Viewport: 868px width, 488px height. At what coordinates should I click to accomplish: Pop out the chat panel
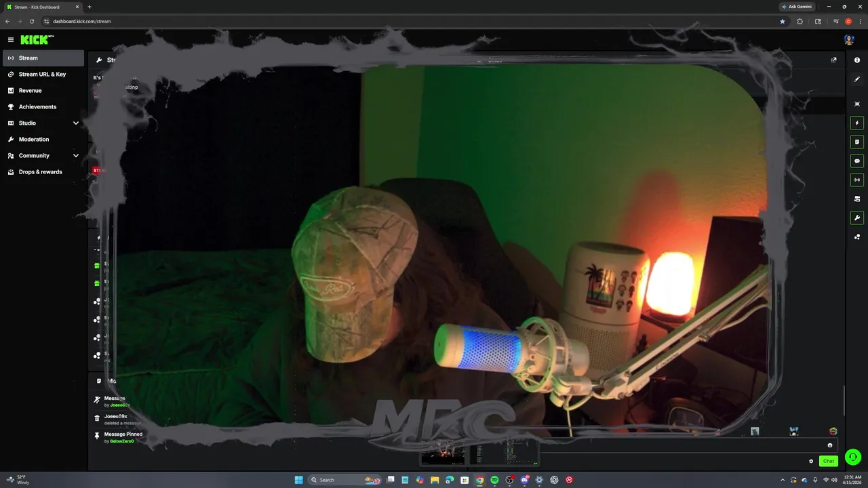coord(833,60)
